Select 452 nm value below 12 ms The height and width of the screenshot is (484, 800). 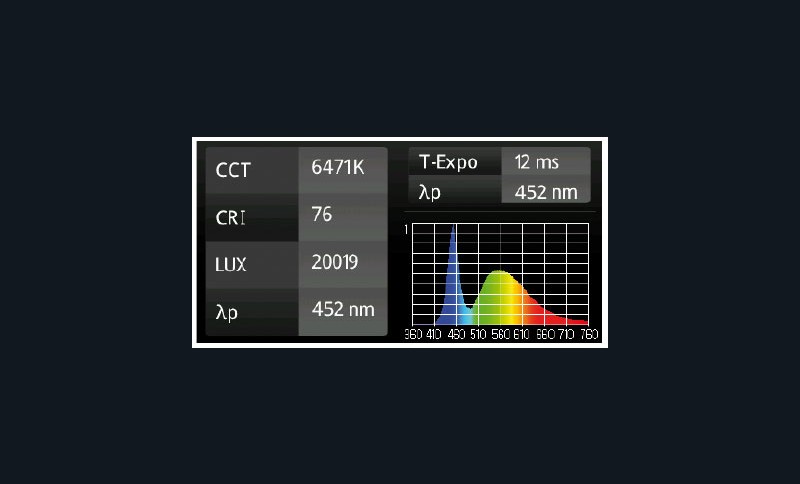[545, 191]
